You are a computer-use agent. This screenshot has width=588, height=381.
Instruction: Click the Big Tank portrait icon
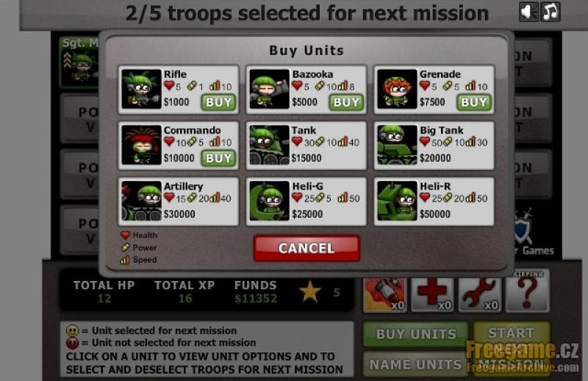coord(397,145)
